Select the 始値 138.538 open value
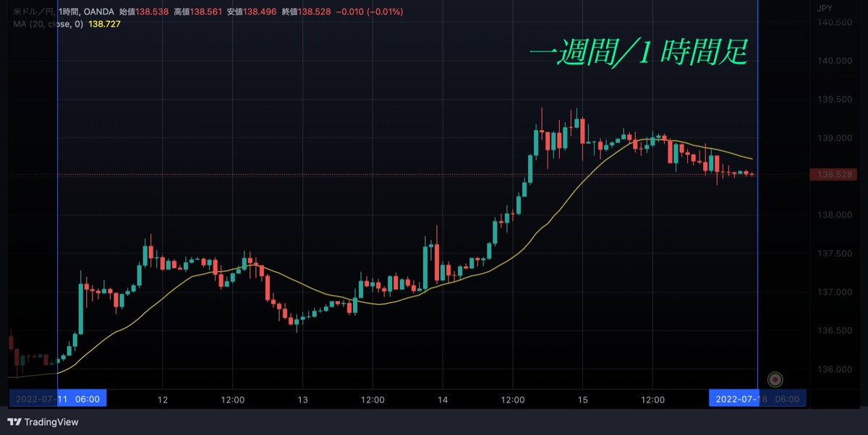This screenshot has width=868, height=435. 145,12
